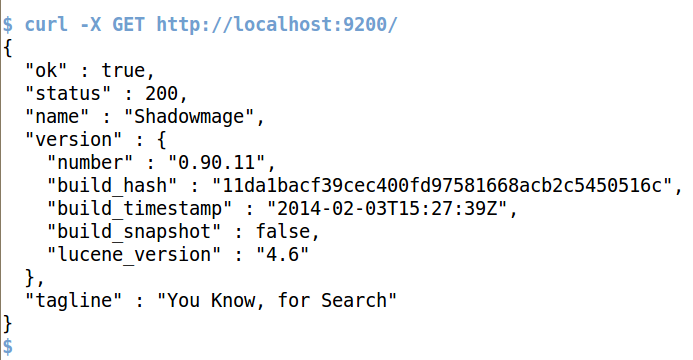
Task: Click the curl command word
Action: click(46, 24)
